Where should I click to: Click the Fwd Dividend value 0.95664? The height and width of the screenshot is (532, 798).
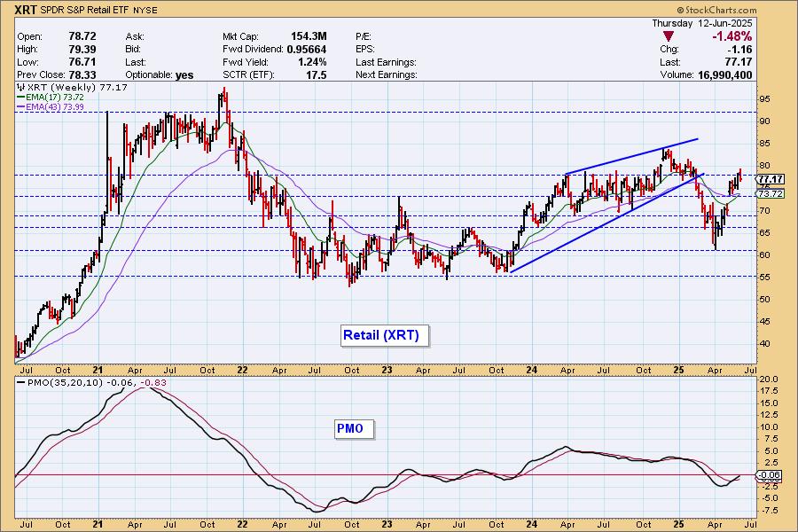click(307, 50)
